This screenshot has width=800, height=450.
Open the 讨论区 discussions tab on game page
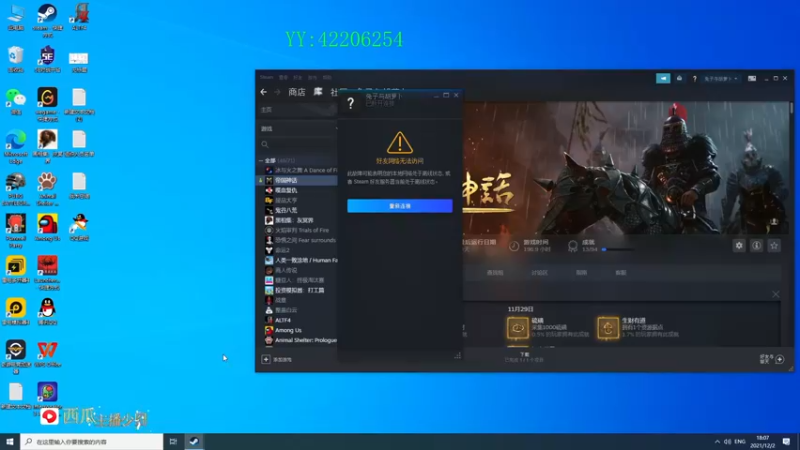click(539, 272)
